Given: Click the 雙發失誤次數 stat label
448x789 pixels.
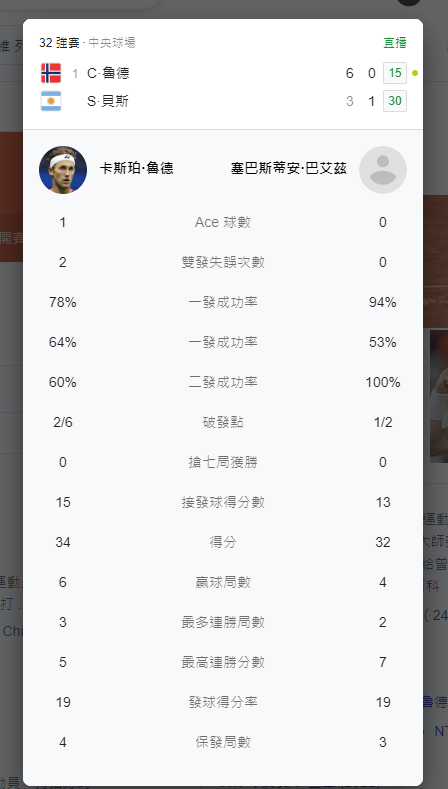Looking at the screenshot, I should (222, 262).
